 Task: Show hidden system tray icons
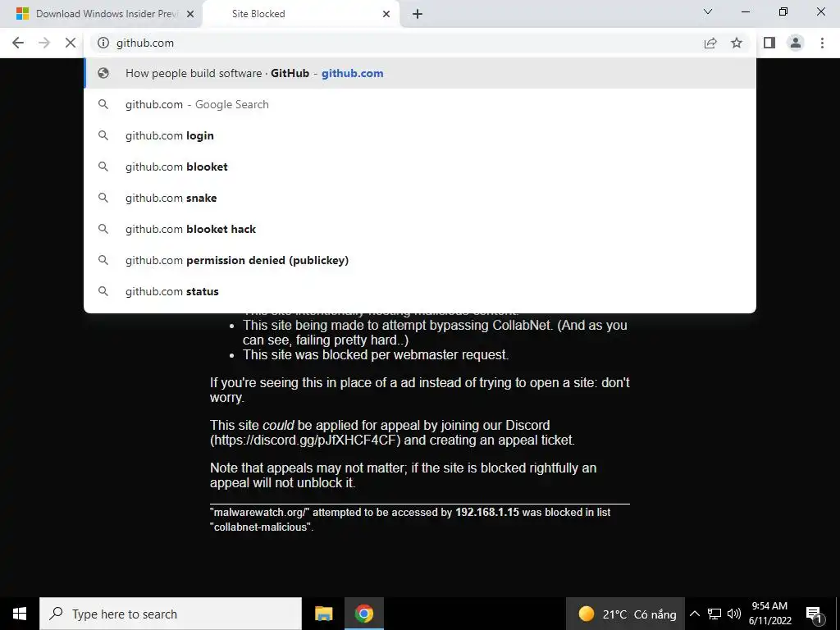(694, 614)
